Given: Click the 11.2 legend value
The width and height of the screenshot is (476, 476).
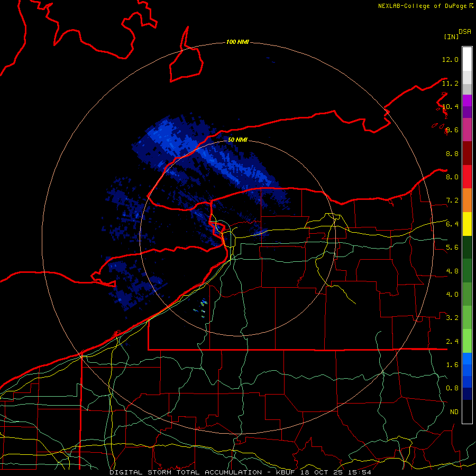Looking at the screenshot, I should click(450, 83).
